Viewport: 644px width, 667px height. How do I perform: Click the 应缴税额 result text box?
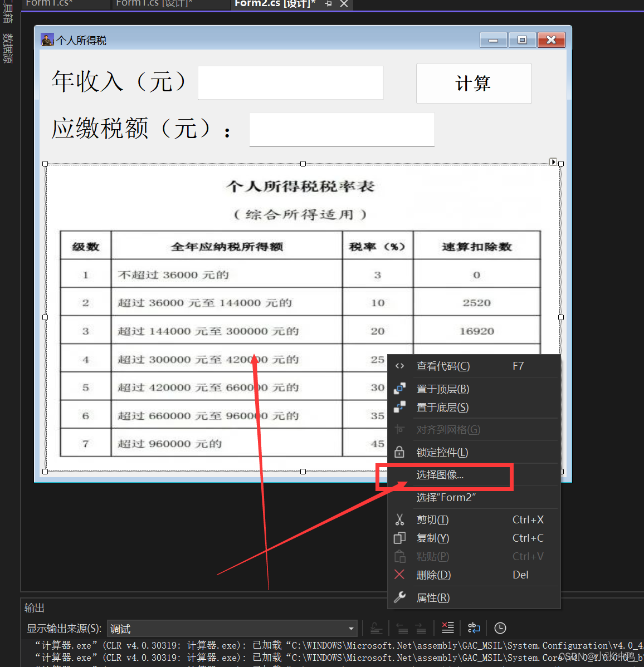[342, 130]
